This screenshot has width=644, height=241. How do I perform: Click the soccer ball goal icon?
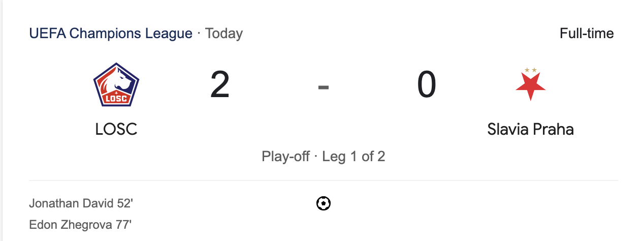click(x=324, y=204)
